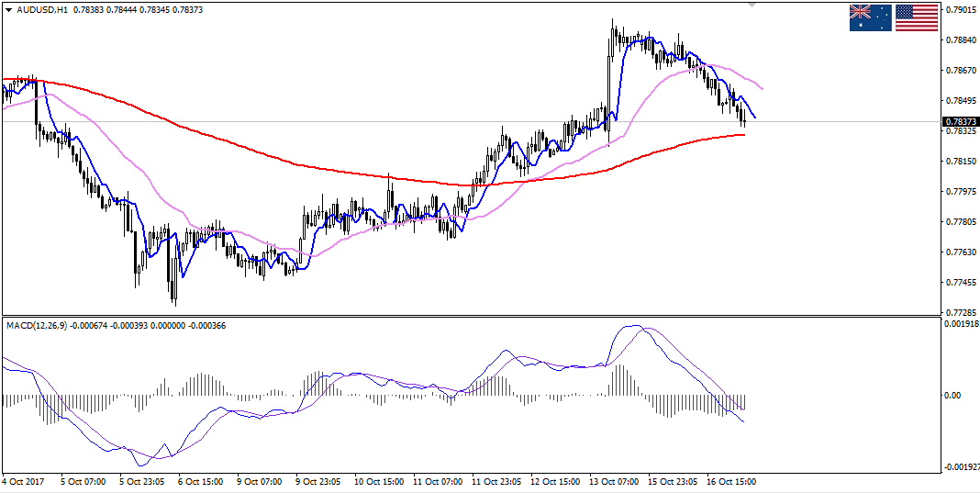Image resolution: width=980 pixels, height=493 pixels.
Task: Click the small black triangle before AUDUSD,H1
Action: pyautogui.click(x=7, y=10)
